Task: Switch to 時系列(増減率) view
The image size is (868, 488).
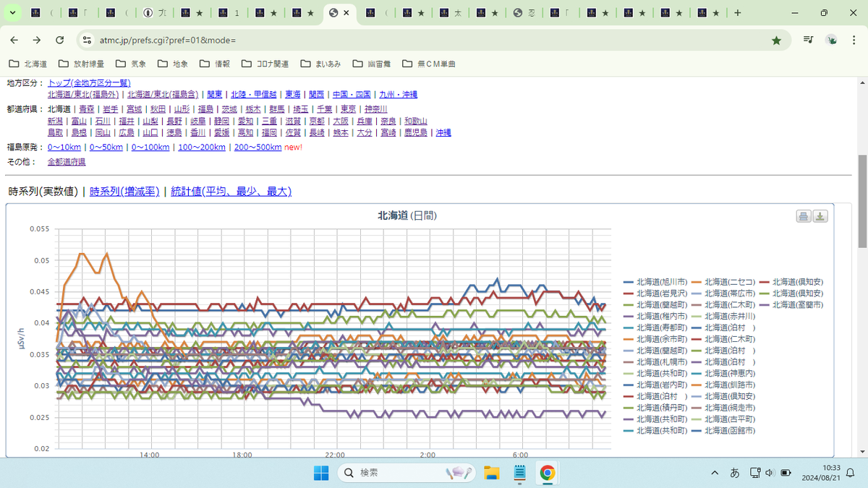Action: 124,192
